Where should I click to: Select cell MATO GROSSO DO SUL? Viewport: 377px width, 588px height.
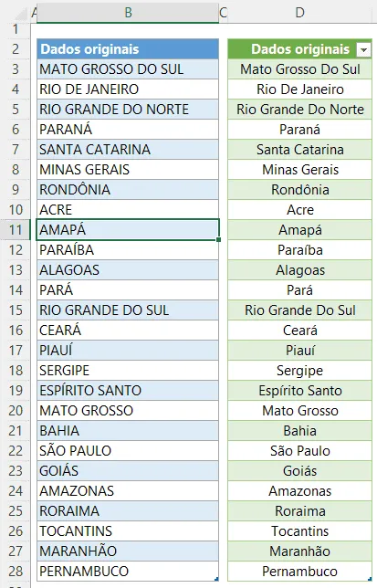click(x=128, y=69)
